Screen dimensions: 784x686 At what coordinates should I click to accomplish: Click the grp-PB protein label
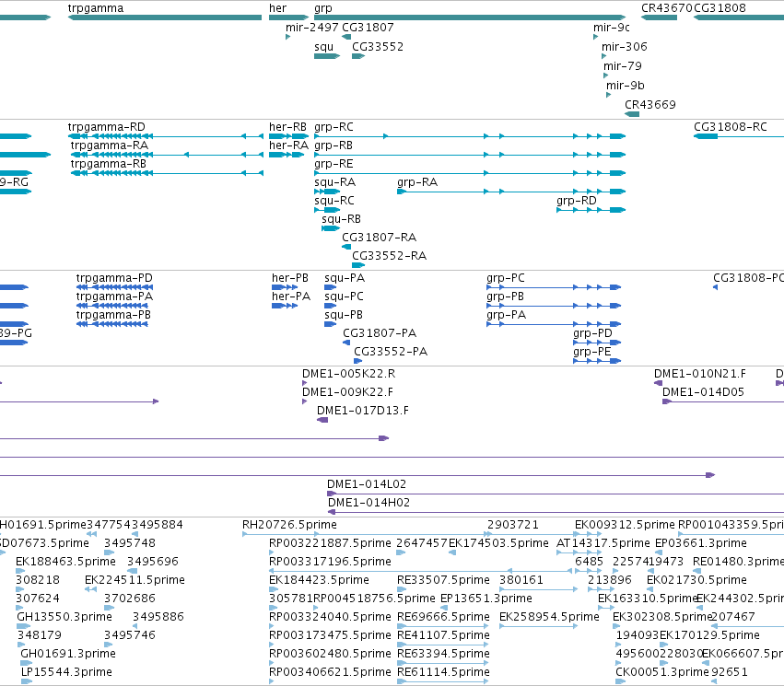[x=505, y=296]
